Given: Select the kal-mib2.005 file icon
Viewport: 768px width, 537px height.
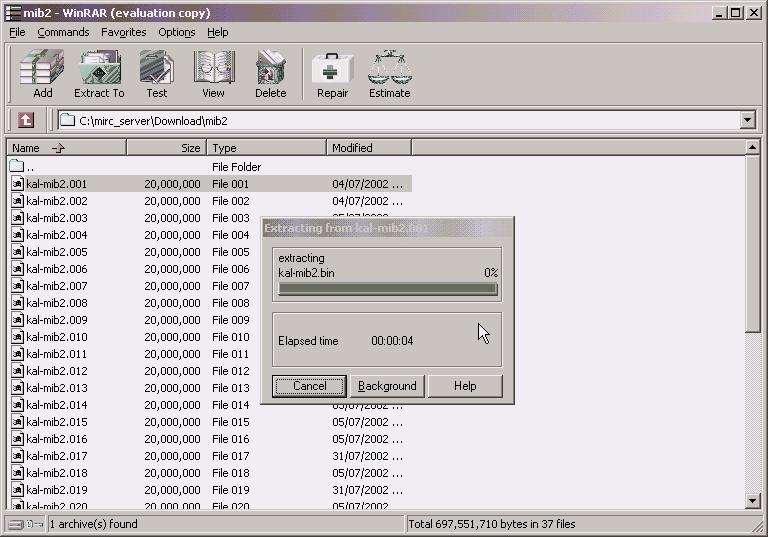Looking at the screenshot, I should pos(18,252).
